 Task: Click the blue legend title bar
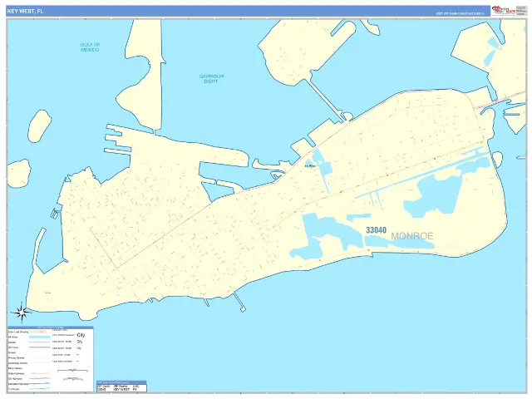50,328
